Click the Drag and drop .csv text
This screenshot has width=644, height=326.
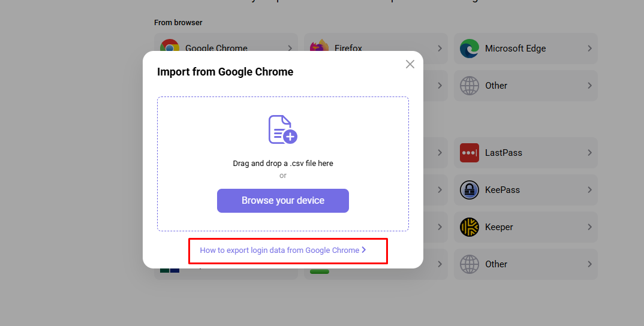283,163
